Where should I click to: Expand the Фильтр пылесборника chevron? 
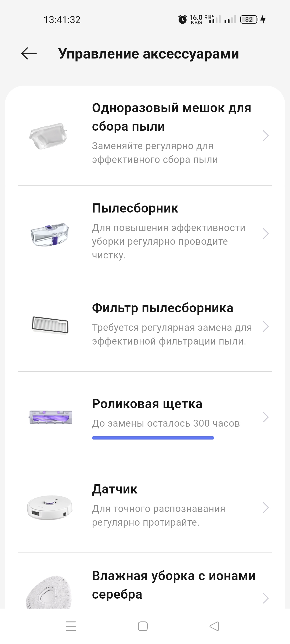tap(266, 327)
